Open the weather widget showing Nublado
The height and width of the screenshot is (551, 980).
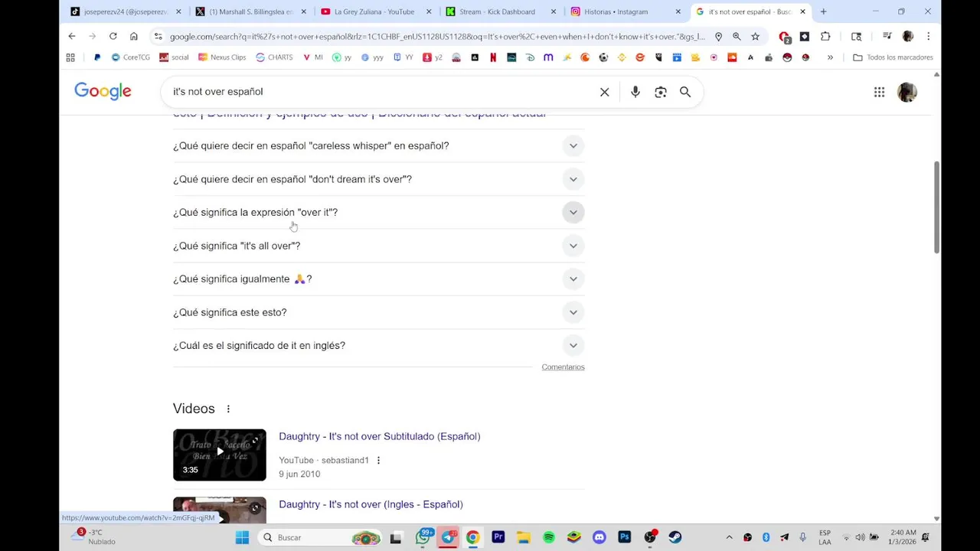click(92, 537)
